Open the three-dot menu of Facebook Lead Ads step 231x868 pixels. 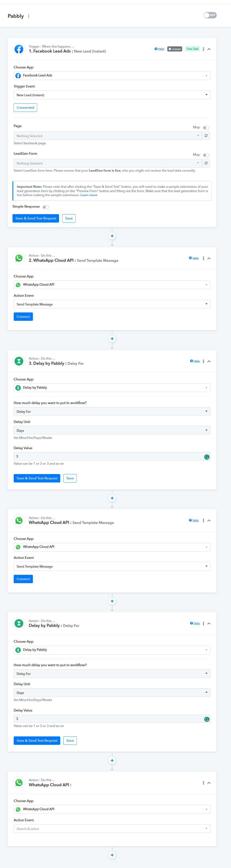click(203, 49)
